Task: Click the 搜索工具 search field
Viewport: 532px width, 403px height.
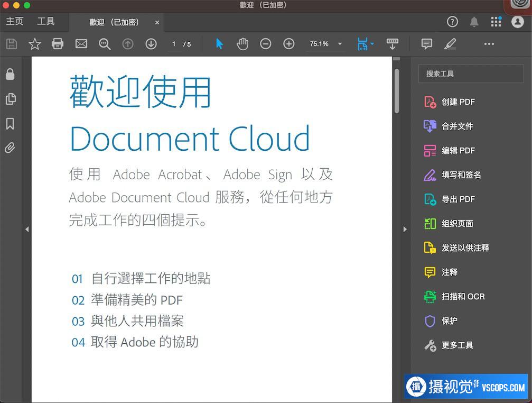Action: pyautogui.click(x=470, y=74)
